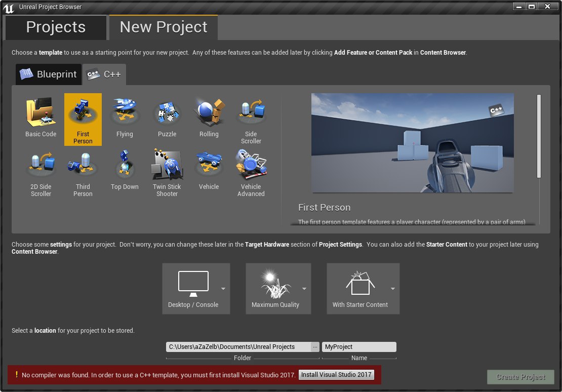
Task: Select the Basic Code template icon
Action: [41, 112]
